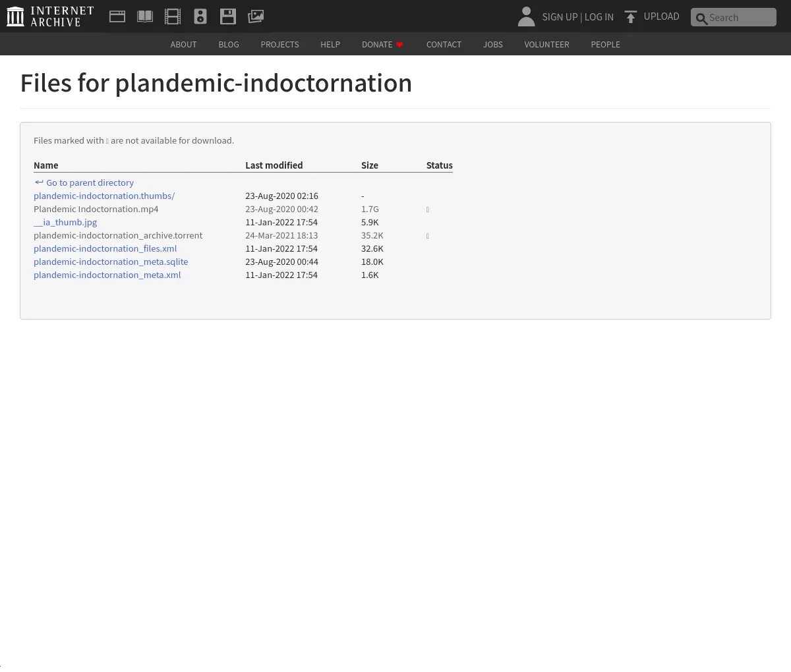
Task: Open the HELP menu item
Action: tap(330, 44)
